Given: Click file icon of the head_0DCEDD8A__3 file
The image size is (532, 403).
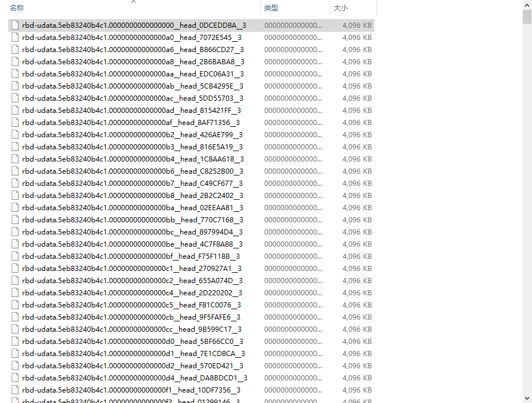Looking at the screenshot, I should pos(16,25).
